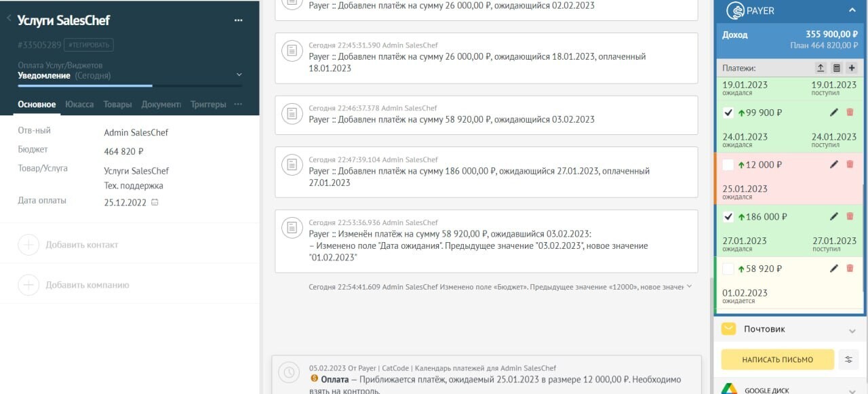The image size is (868, 394).
Task: Switch to the Основное tab
Action: click(x=37, y=104)
